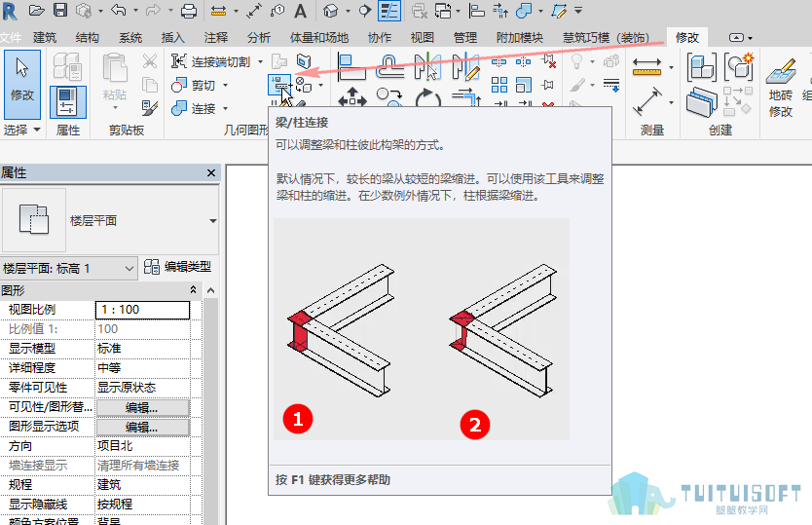Click the 编辑类型 button
The height and width of the screenshot is (525, 812).
[x=177, y=267]
